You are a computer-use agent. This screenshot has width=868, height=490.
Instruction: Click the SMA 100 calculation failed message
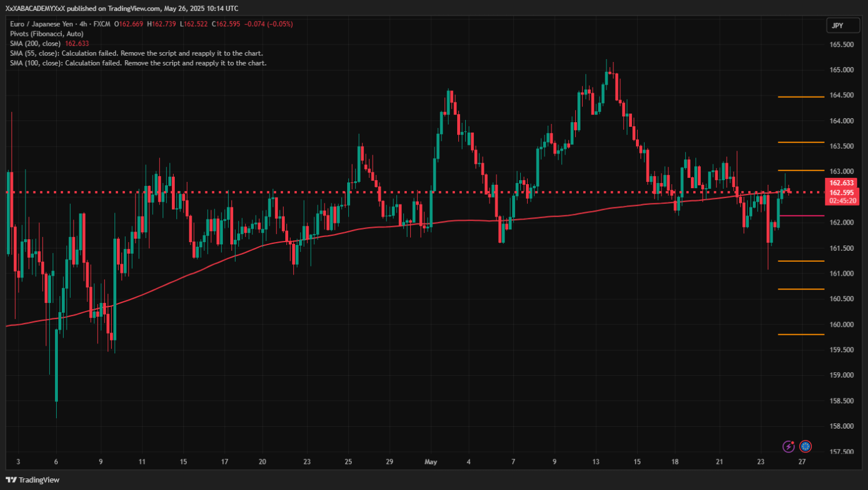[138, 63]
